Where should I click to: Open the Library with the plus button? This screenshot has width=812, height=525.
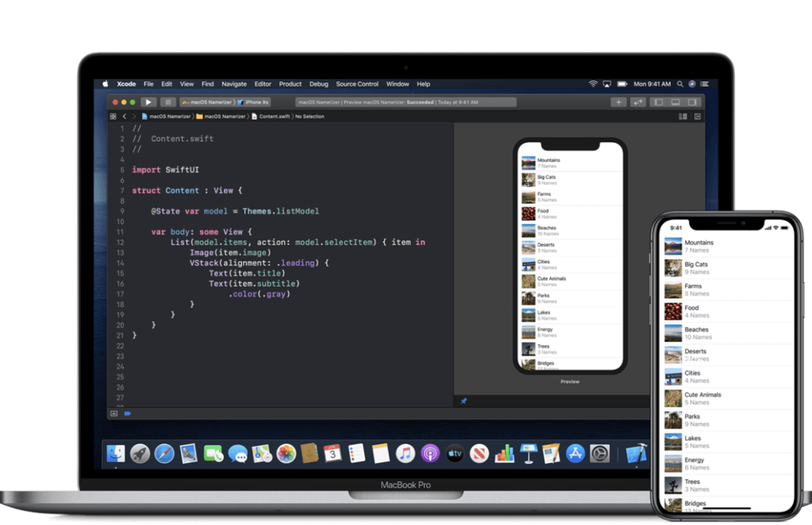(x=618, y=102)
